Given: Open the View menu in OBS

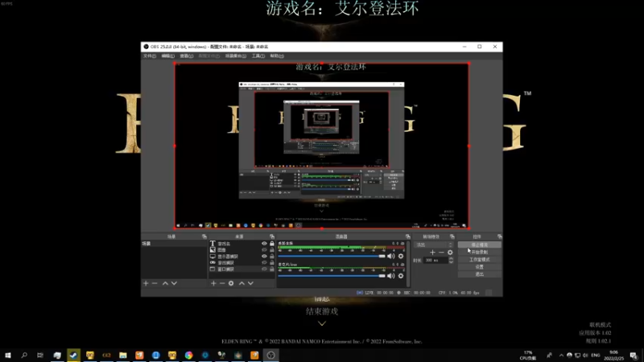Looking at the screenshot, I should tap(186, 56).
